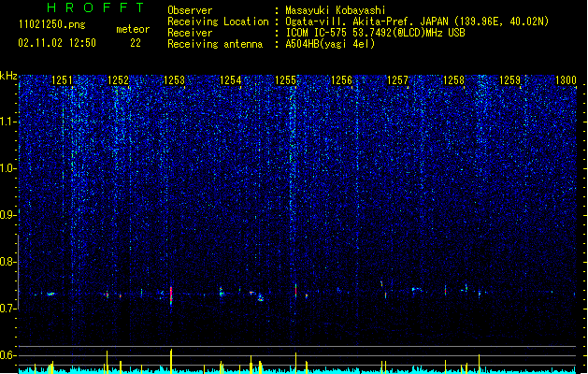Click the kHz axis unit label
Image resolution: width=588 pixels, height=374 pixels.
click(x=8, y=76)
